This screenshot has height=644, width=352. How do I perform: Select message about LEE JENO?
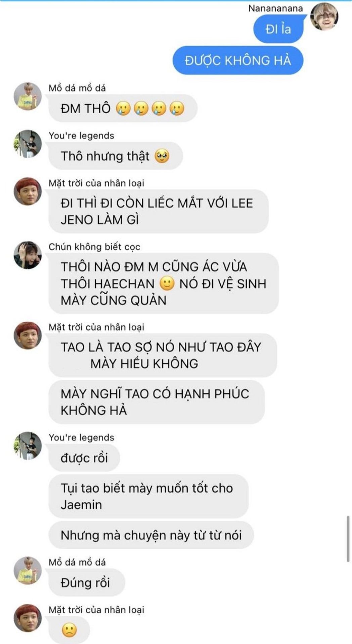[x=158, y=211]
